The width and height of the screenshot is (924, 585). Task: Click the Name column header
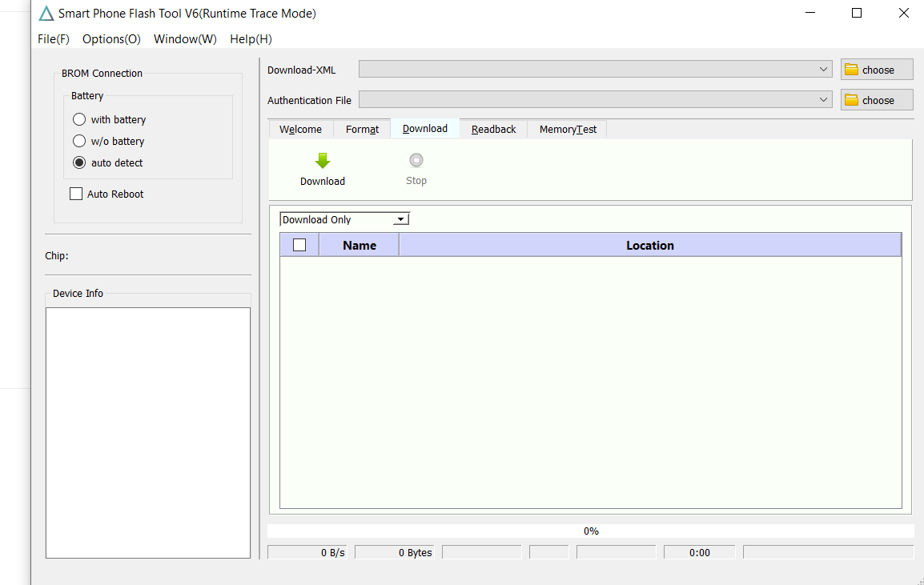(x=360, y=245)
